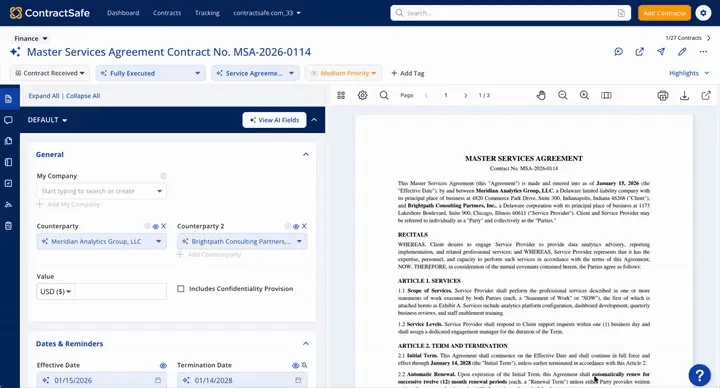Image resolution: width=720 pixels, height=388 pixels.
Task: Click Collapse All link
Action: click(83, 96)
